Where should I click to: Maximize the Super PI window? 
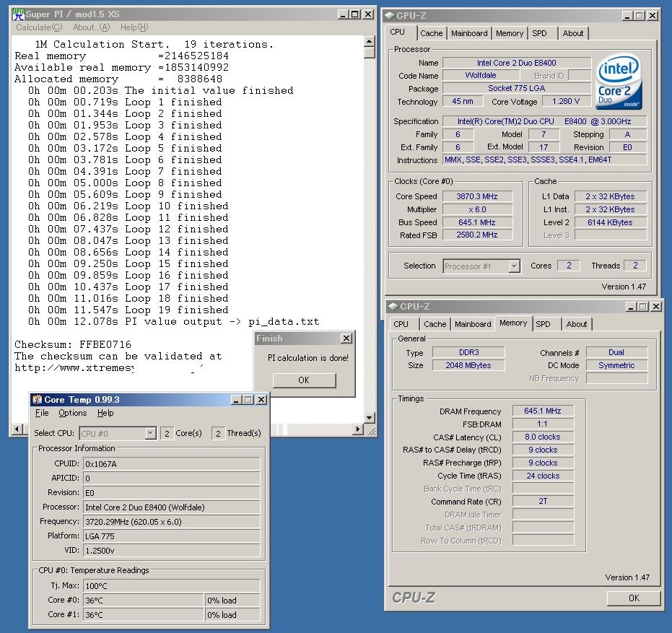354,14
